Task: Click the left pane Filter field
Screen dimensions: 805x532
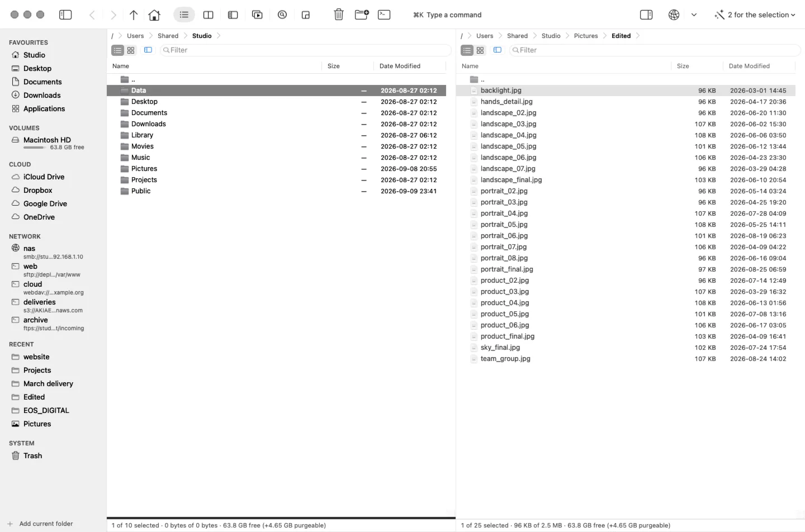Action: [305, 50]
